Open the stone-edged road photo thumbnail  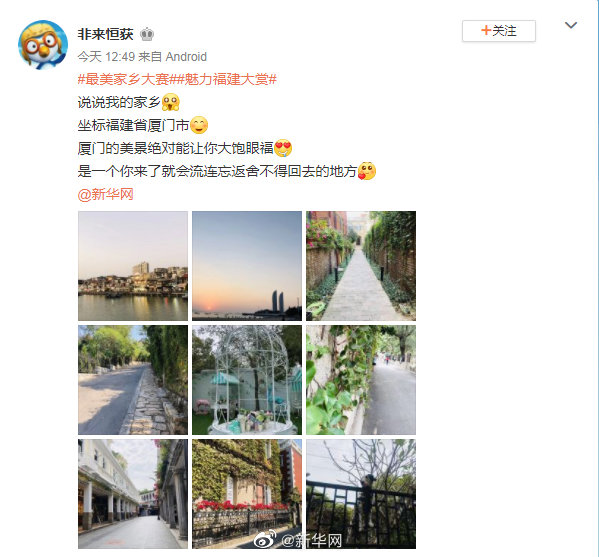click(133, 380)
